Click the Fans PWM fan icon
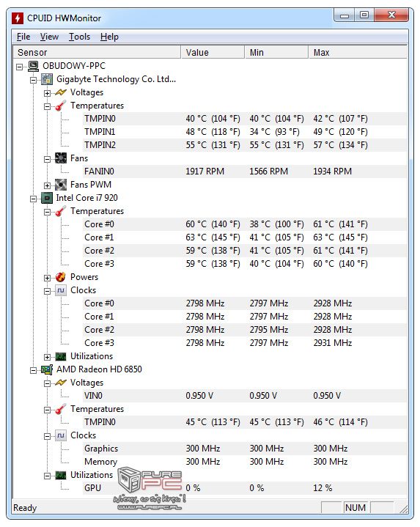The width and height of the screenshot is (420, 527). tap(61, 185)
